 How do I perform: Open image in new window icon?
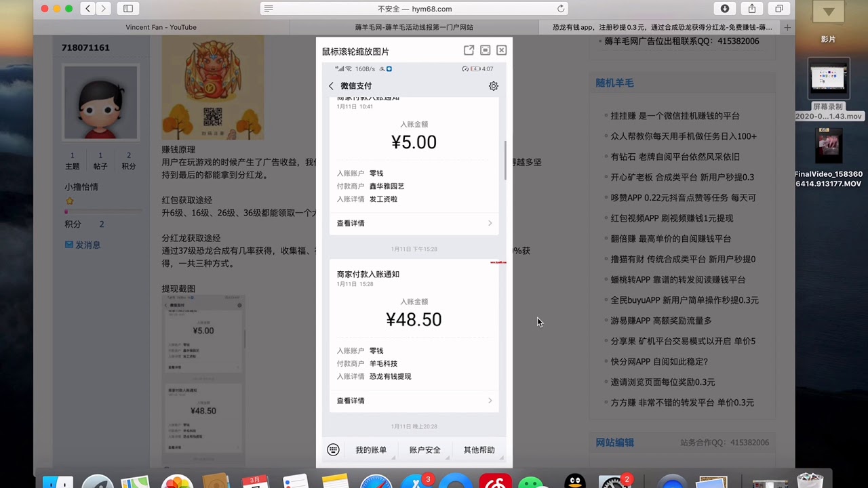click(469, 50)
